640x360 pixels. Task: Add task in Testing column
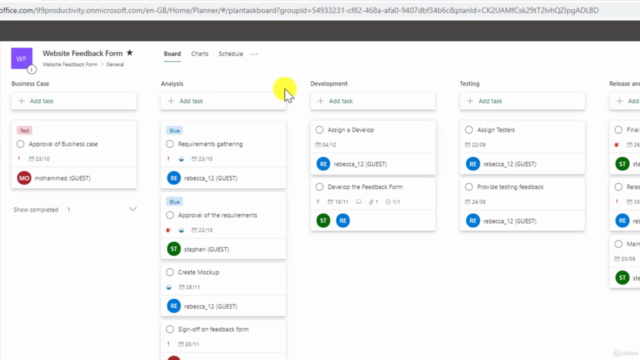(522, 101)
